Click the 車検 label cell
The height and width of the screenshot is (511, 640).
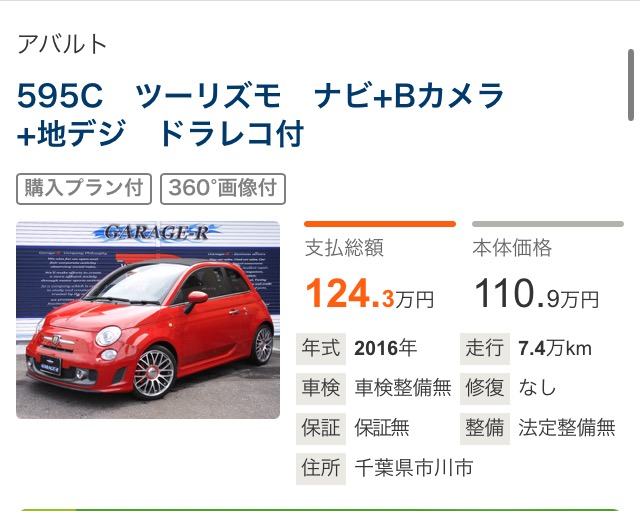point(321,388)
